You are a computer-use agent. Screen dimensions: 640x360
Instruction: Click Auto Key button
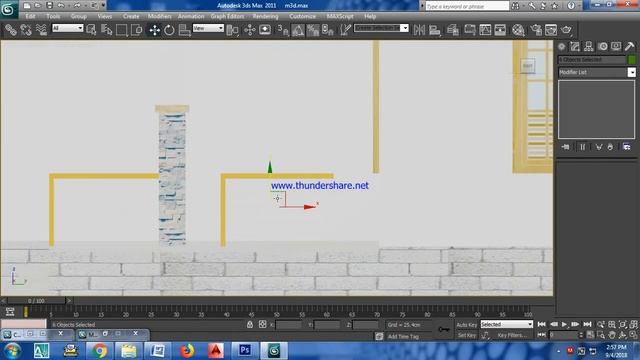467,325
